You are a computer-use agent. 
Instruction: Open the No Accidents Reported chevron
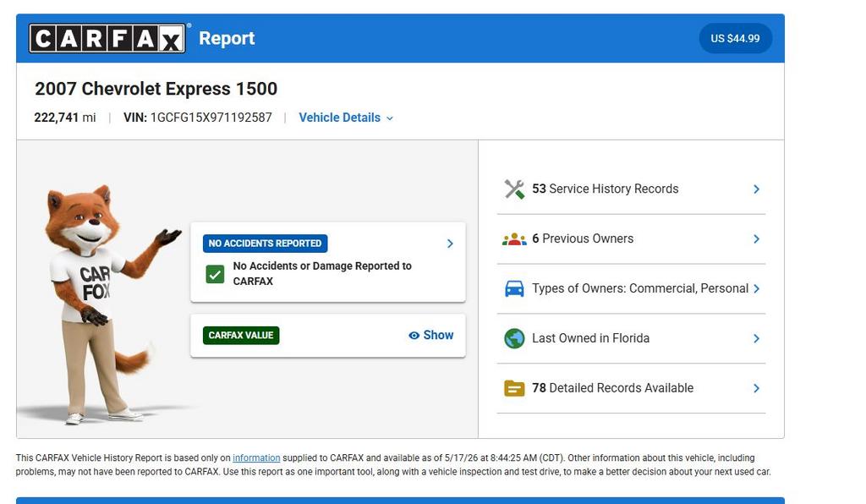[450, 244]
